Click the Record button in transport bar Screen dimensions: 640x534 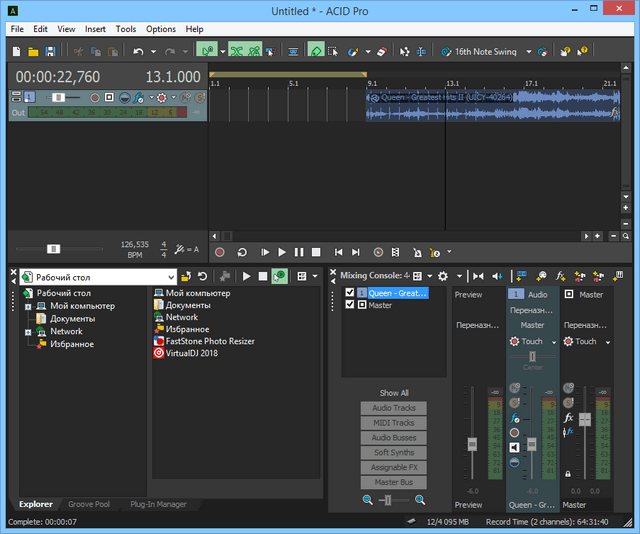[x=220, y=252]
